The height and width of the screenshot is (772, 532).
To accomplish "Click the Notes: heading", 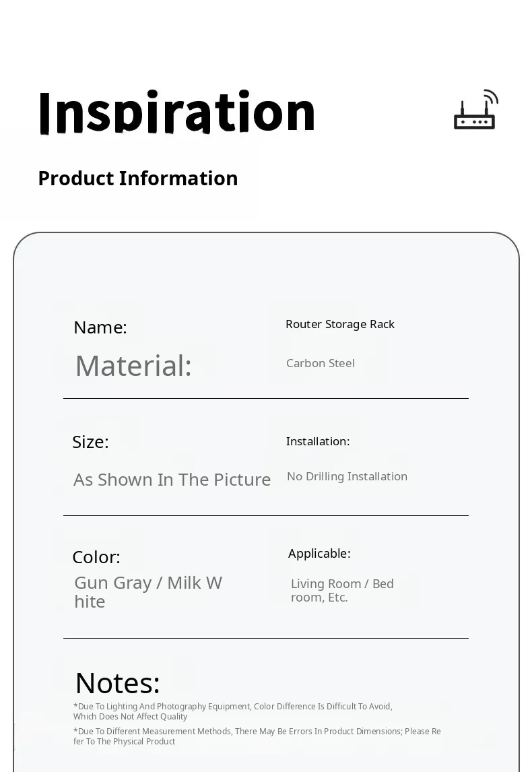I will (x=118, y=683).
